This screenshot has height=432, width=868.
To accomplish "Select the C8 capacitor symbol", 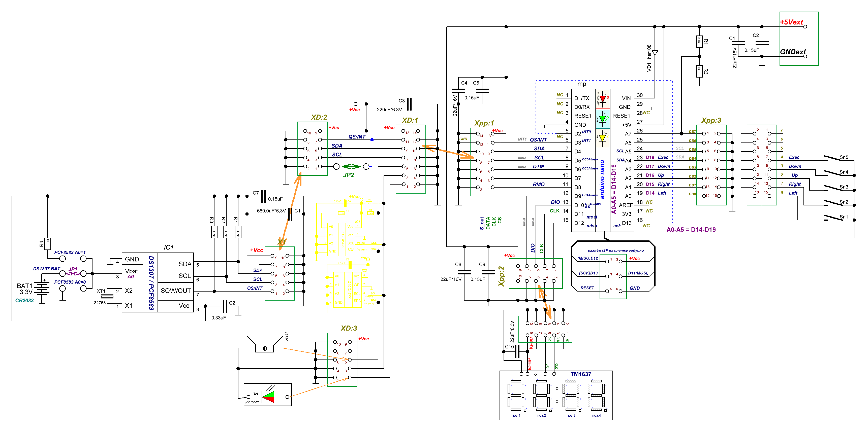I will 464,272.
